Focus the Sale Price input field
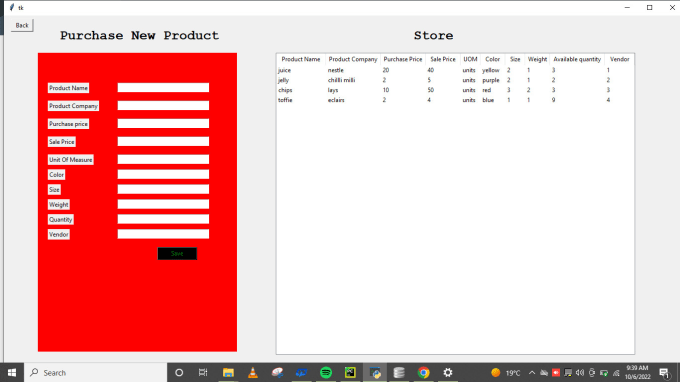 163,141
